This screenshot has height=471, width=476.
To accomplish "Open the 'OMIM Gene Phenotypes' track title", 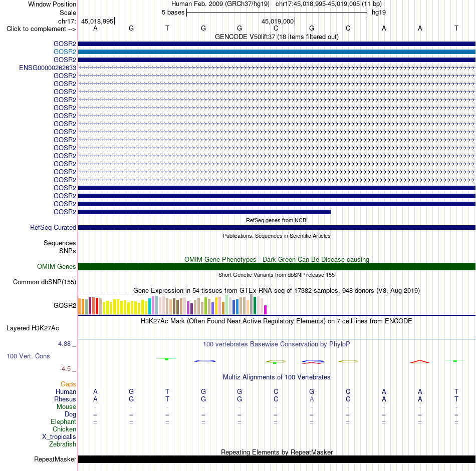I will [277, 260].
